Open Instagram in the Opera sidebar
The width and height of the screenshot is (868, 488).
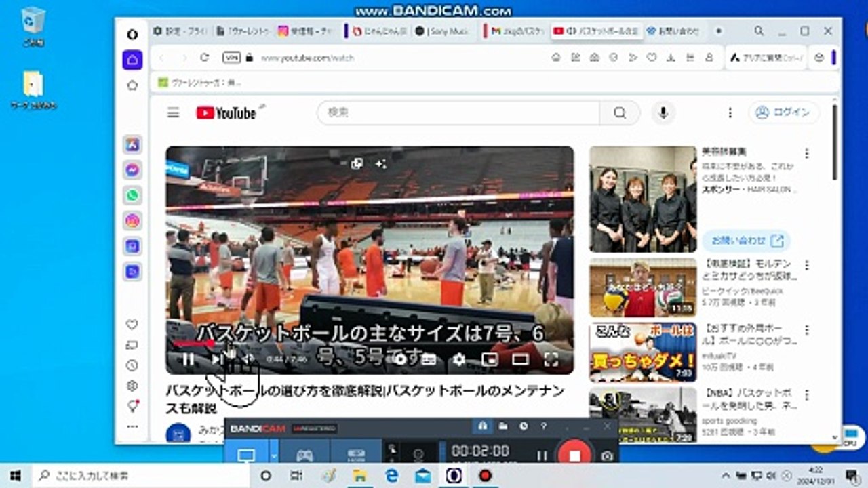[x=132, y=220]
